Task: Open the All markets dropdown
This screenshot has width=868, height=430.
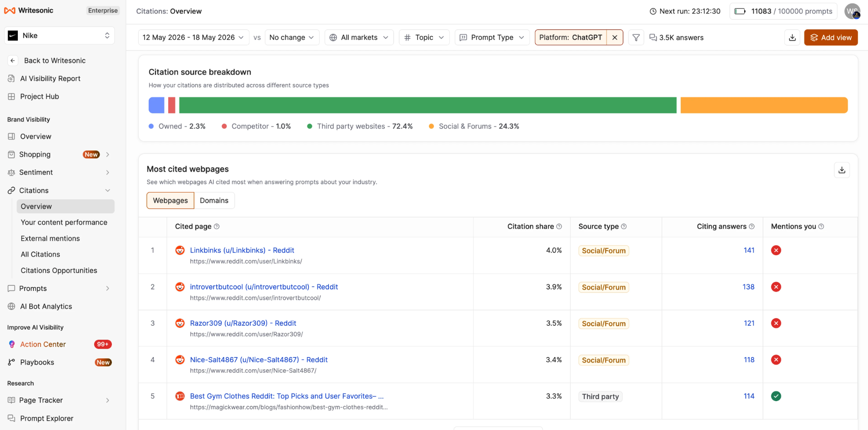Action: [359, 37]
